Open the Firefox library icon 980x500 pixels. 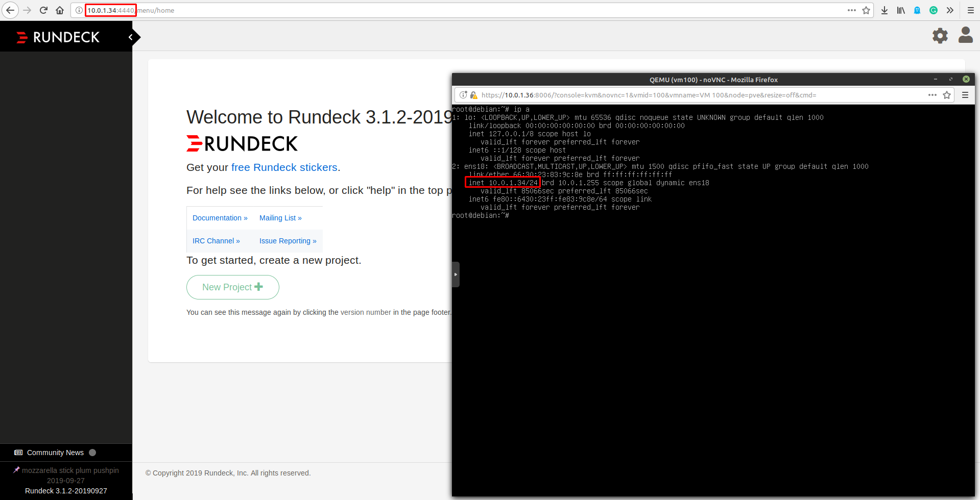[x=900, y=10]
